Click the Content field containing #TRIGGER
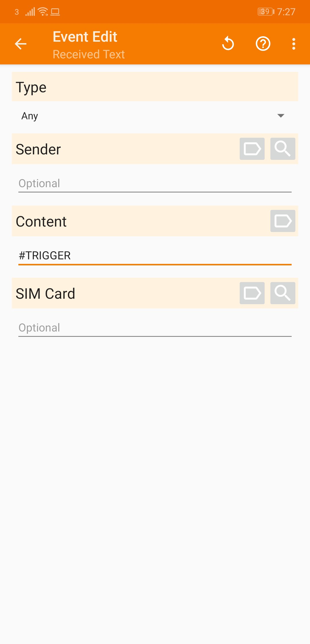This screenshot has height=644, width=310. point(155,256)
